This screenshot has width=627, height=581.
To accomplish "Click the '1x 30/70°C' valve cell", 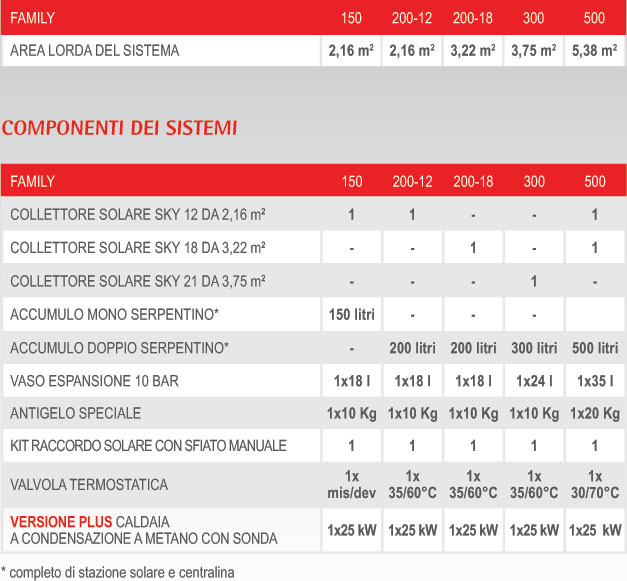I will tap(595, 485).
